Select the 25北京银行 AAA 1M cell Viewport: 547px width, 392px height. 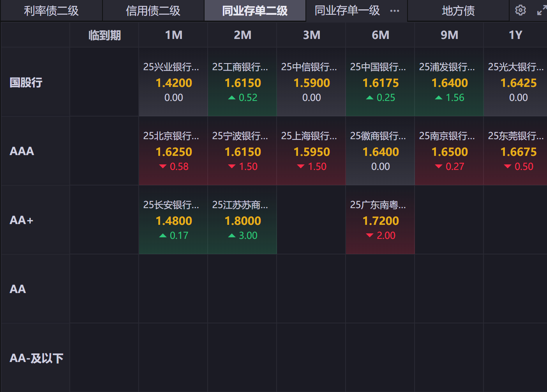173,151
